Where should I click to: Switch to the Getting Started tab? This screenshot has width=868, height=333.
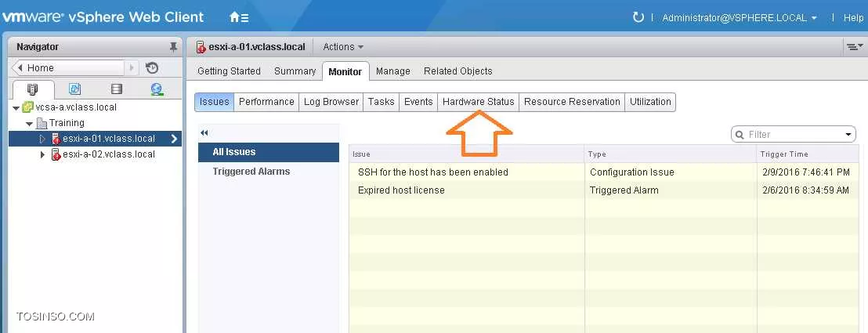[229, 71]
